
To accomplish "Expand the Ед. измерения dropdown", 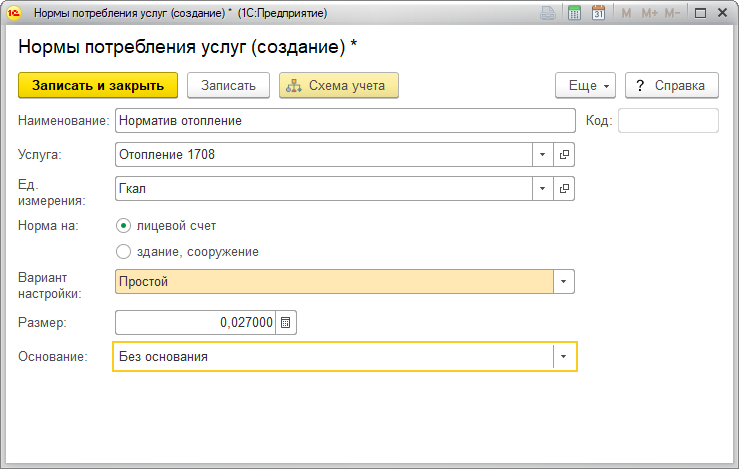I will [x=542, y=188].
